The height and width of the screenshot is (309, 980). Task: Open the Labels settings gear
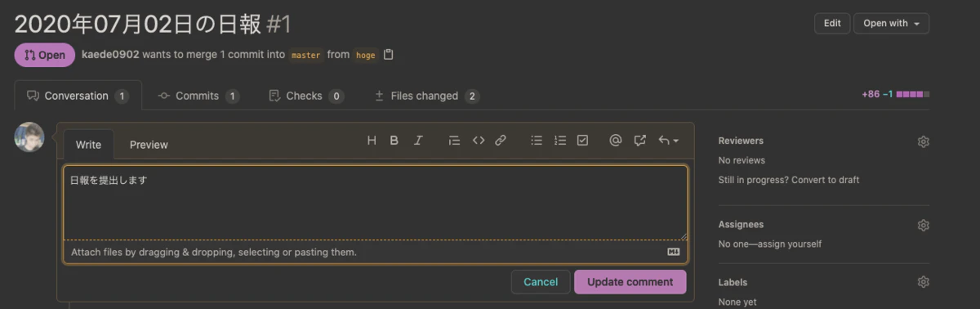tap(924, 282)
